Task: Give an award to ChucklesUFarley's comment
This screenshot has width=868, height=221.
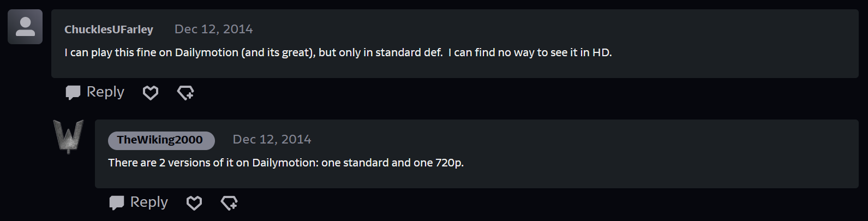Action: 185,93
